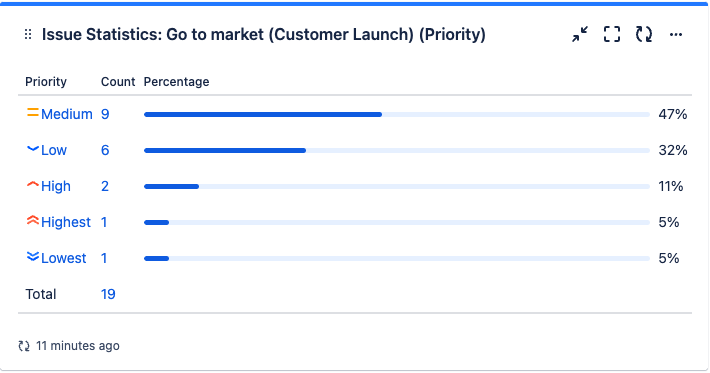Click the total count of 19
This screenshot has height=373, width=710.
click(108, 294)
